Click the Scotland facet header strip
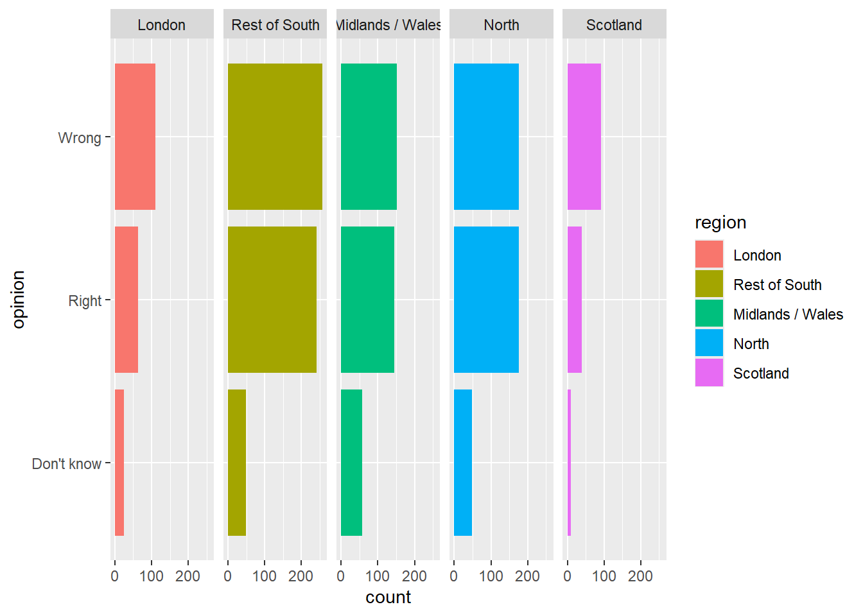The width and height of the screenshot is (863, 616). coord(615,25)
